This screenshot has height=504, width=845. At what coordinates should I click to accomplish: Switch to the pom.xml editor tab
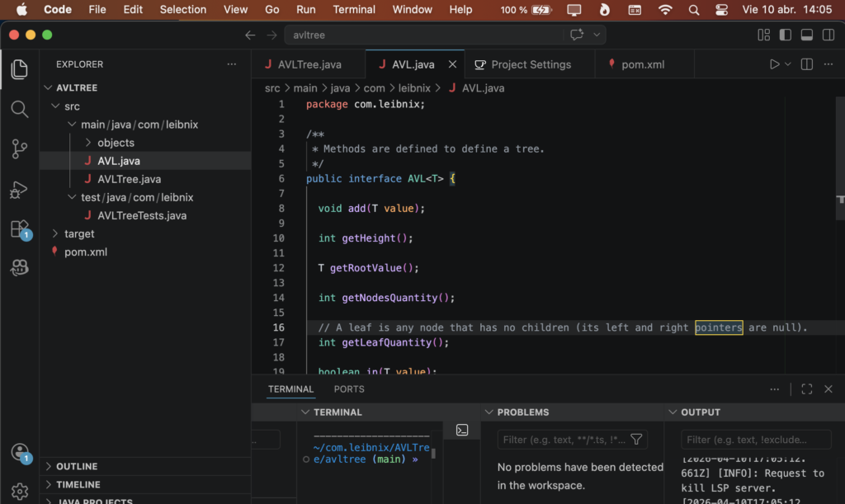pyautogui.click(x=642, y=64)
